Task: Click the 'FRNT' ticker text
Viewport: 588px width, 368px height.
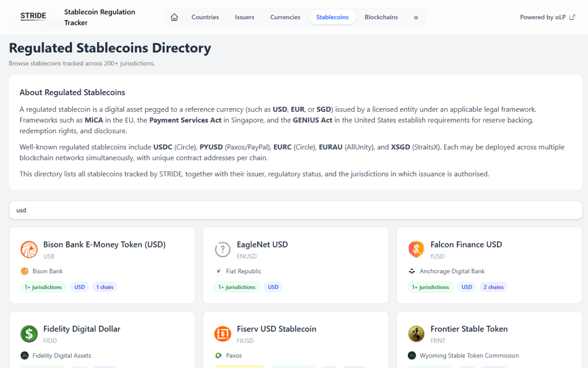Action: click(x=438, y=341)
